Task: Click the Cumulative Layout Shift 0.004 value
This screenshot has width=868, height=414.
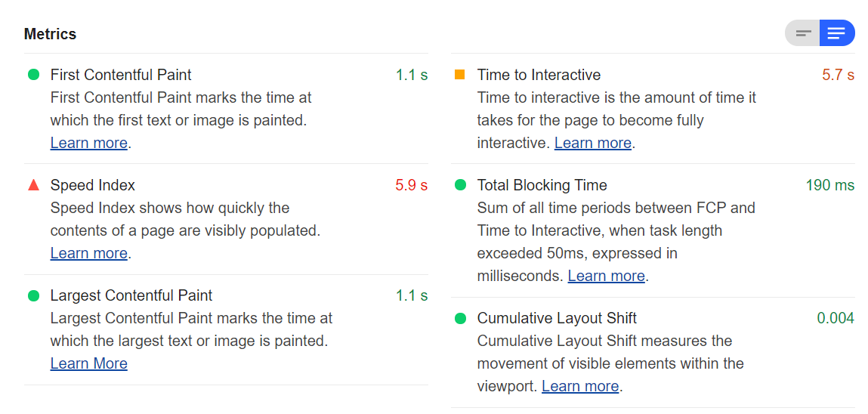Action: (836, 318)
